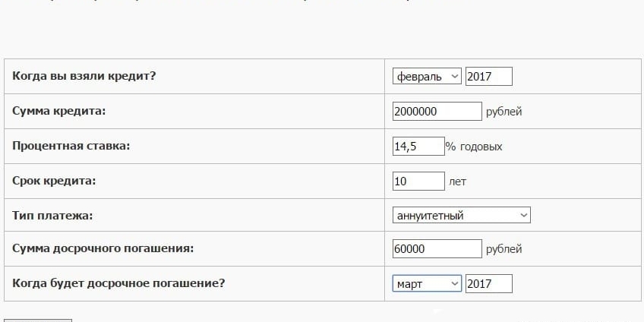Click "Когда будет досрочное погашение?" label
Image resolution: width=644 pixels, height=322 pixels.
(x=118, y=283)
